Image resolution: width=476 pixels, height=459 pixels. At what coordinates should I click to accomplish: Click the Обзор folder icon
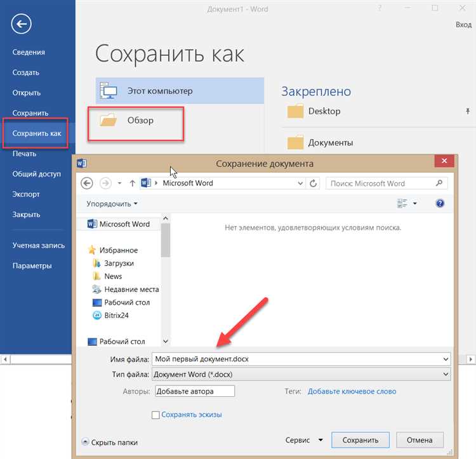click(x=109, y=120)
